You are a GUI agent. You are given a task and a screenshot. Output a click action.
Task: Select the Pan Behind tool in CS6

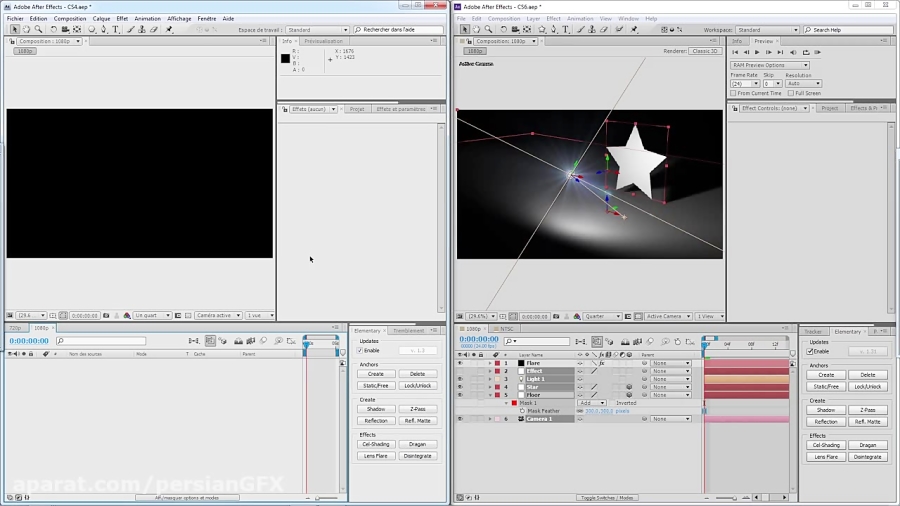tap(527, 29)
